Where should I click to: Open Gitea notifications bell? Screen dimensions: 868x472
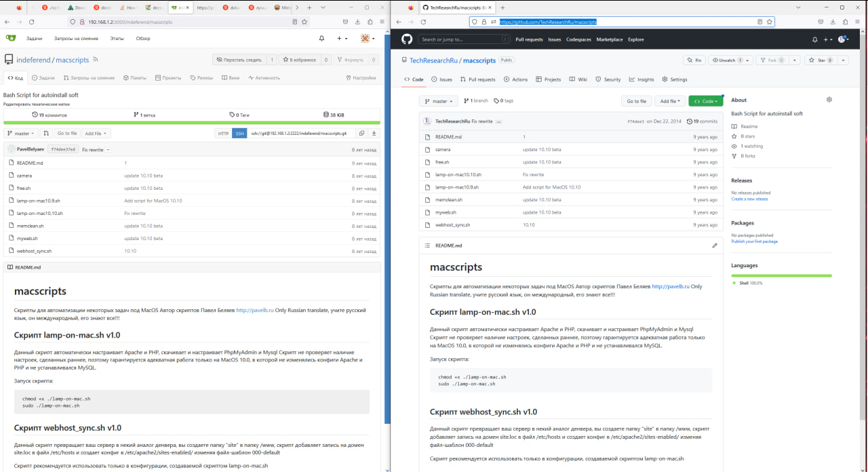[321, 39]
